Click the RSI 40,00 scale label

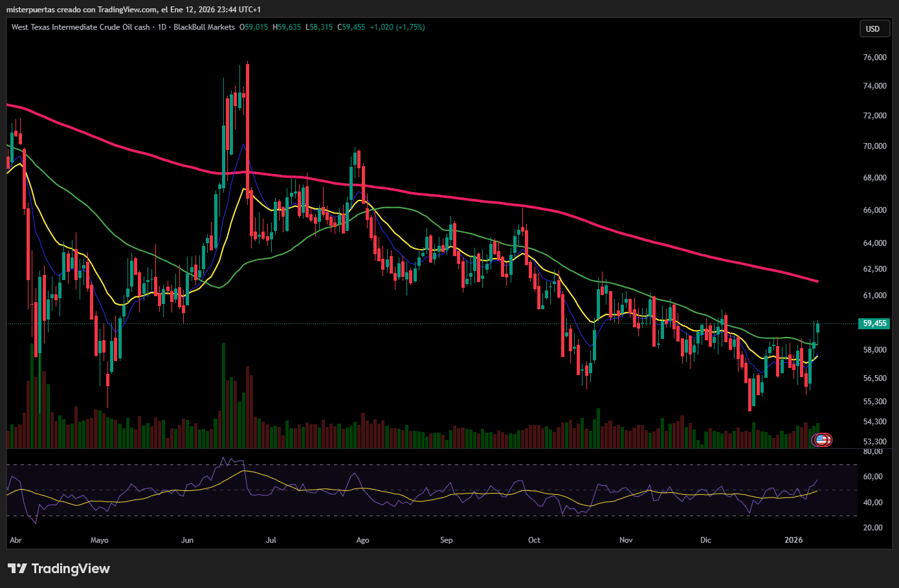873,503
